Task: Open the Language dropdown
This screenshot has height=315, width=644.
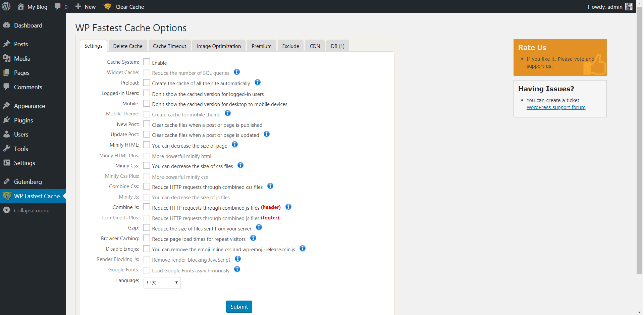Action: pyautogui.click(x=162, y=282)
